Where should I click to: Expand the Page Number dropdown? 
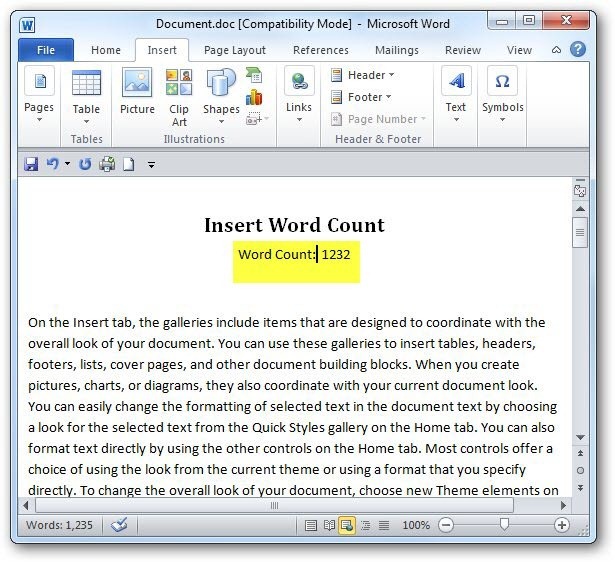[x=423, y=118]
